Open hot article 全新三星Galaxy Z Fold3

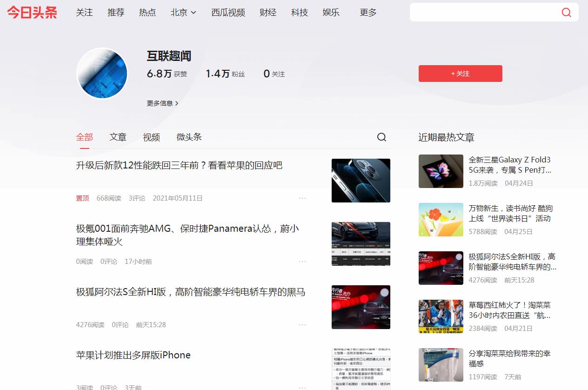coord(510,165)
